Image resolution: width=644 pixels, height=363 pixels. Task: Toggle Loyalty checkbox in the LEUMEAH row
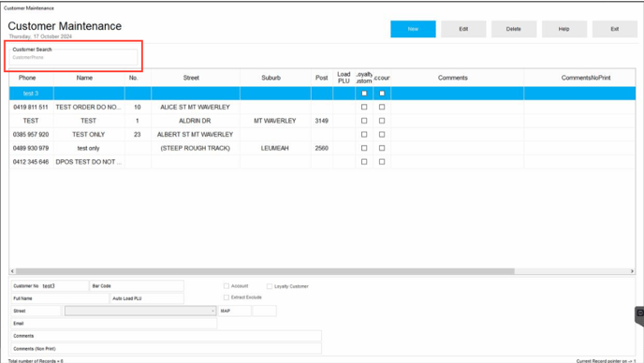[x=364, y=148]
